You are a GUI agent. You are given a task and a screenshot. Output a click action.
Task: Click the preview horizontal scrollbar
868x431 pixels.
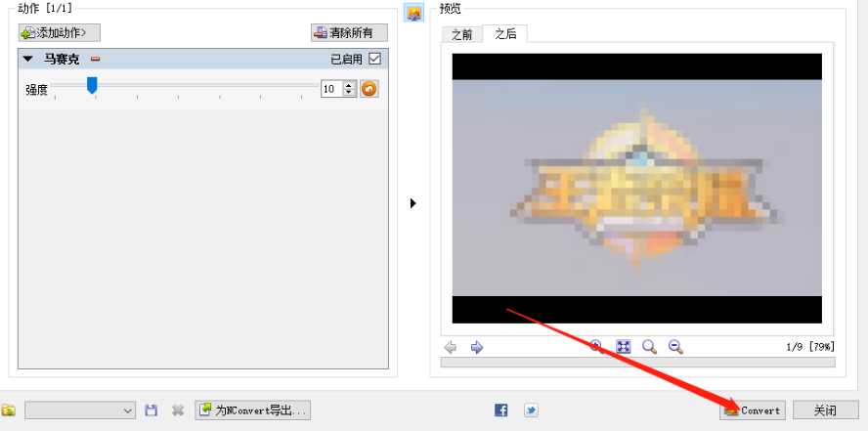(637, 362)
